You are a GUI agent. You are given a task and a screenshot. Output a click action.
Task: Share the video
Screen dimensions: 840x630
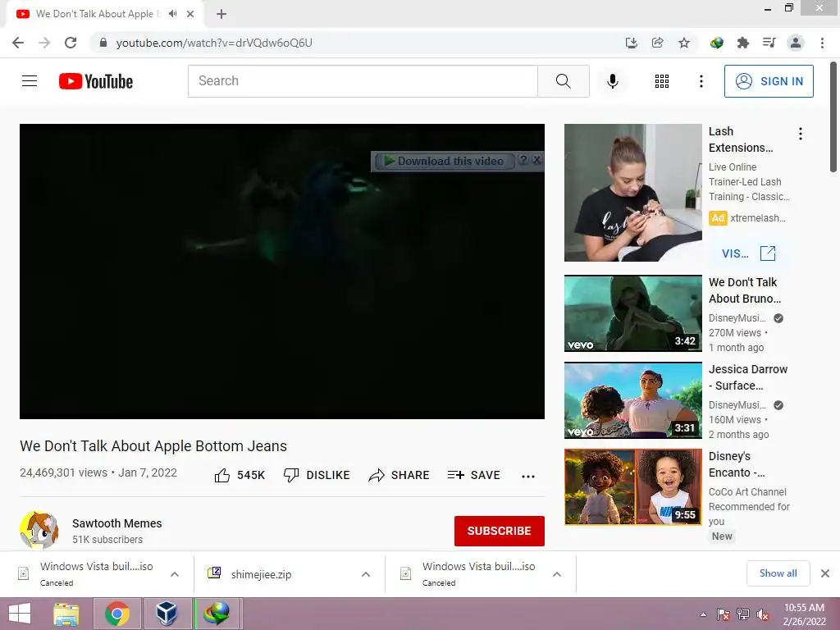(x=399, y=475)
